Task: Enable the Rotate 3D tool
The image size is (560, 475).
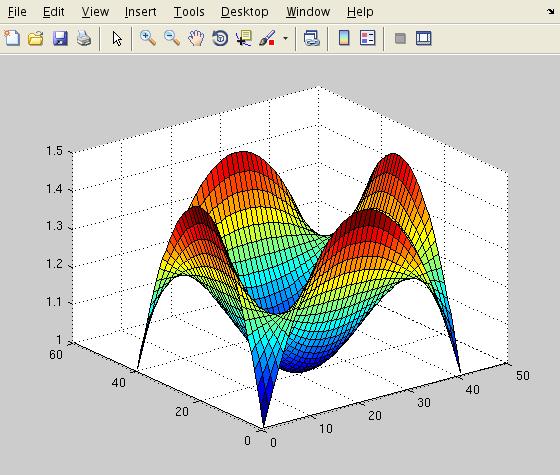Action: pos(220,38)
